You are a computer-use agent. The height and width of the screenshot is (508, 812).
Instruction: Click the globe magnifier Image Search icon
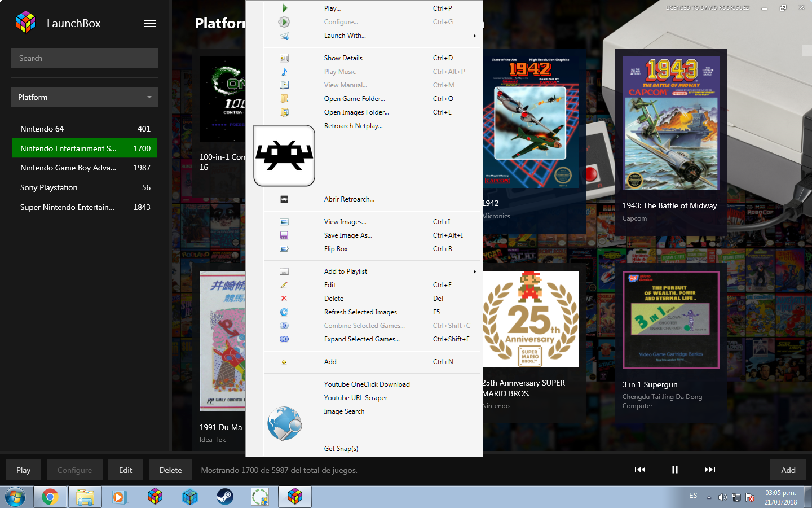click(285, 423)
